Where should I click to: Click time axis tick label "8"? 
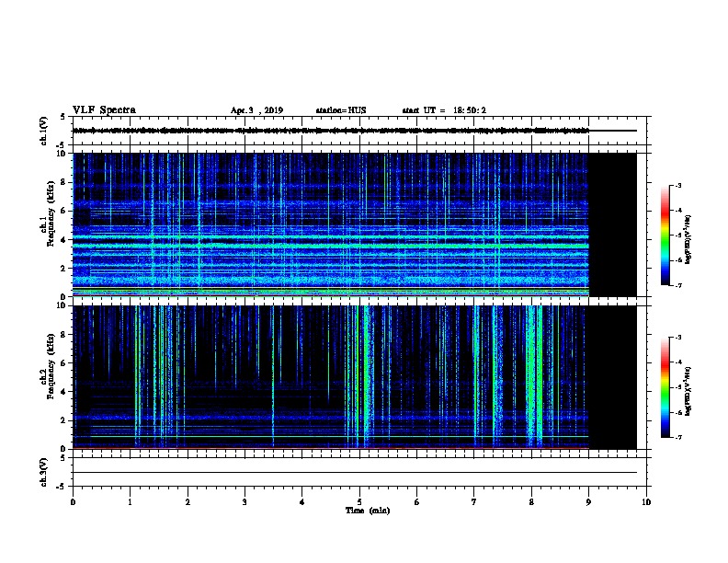[x=531, y=502]
